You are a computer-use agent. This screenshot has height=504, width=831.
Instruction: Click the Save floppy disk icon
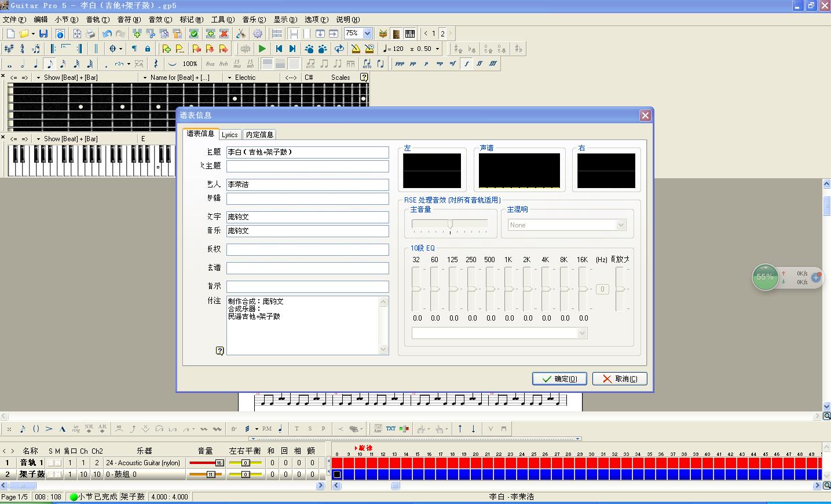pos(43,34)
